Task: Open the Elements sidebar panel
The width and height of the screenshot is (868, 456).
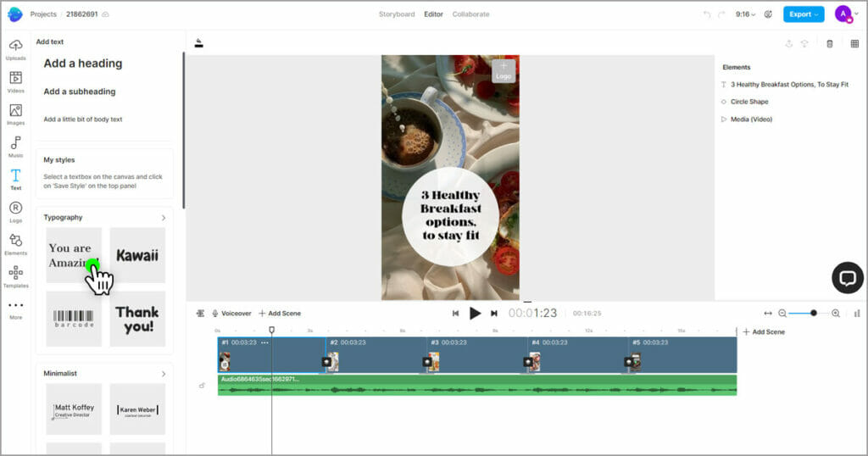Action: (x=15, y=245)
